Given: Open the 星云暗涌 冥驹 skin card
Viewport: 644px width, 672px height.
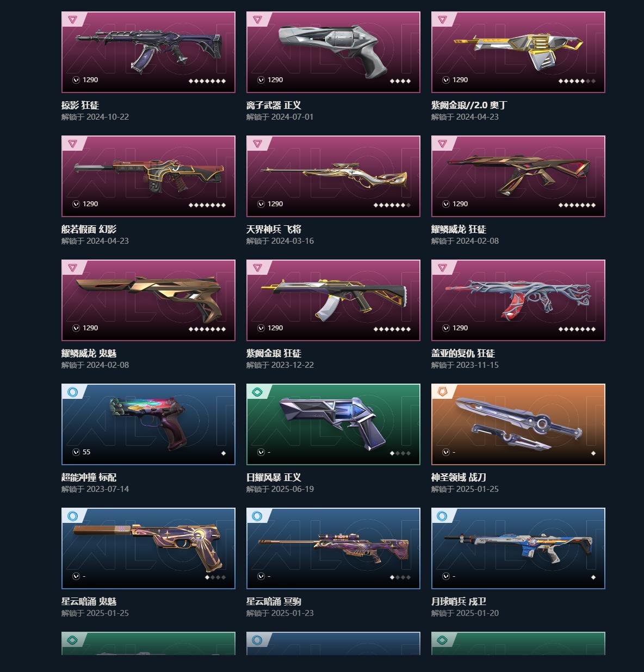Looking at the screenshot, I should [x=333, y=548].
